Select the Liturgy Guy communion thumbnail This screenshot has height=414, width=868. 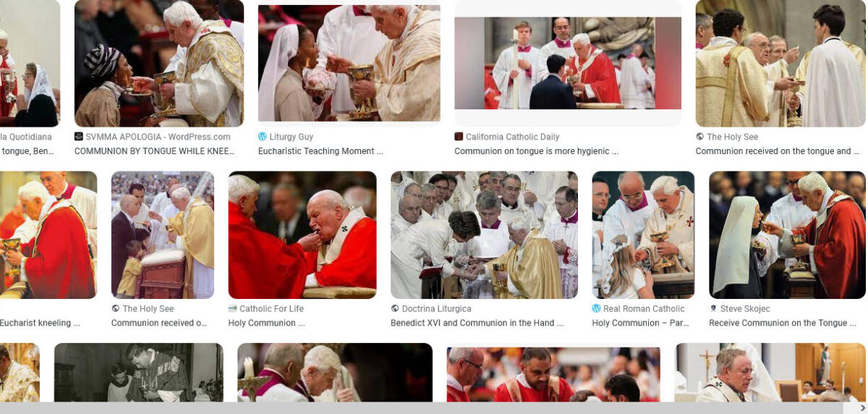(x=349, y=63)
